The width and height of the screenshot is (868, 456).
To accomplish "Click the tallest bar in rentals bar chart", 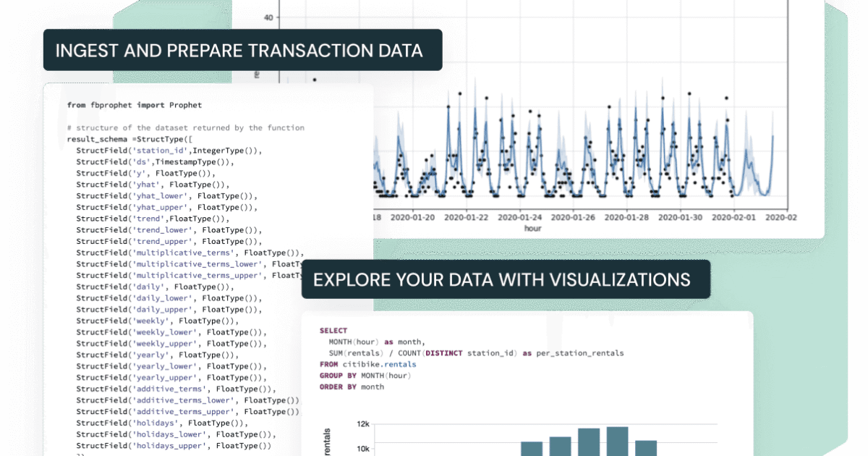I will 617,442.
